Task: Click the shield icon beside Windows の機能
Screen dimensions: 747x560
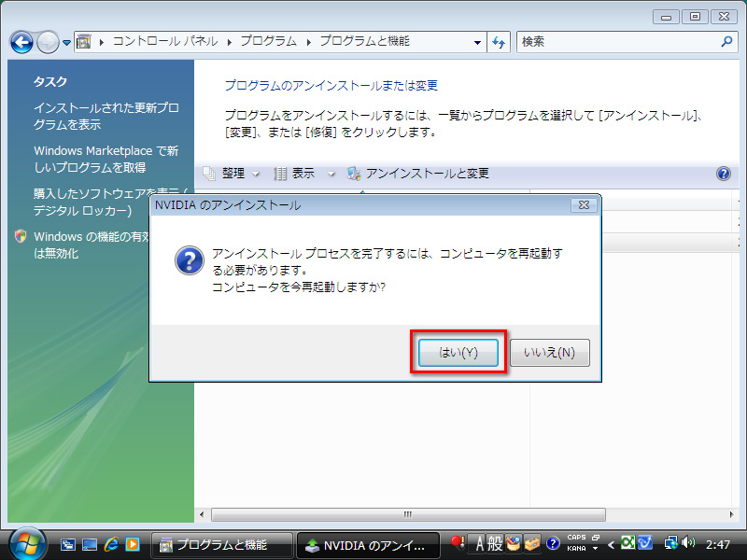Action: 21,236
